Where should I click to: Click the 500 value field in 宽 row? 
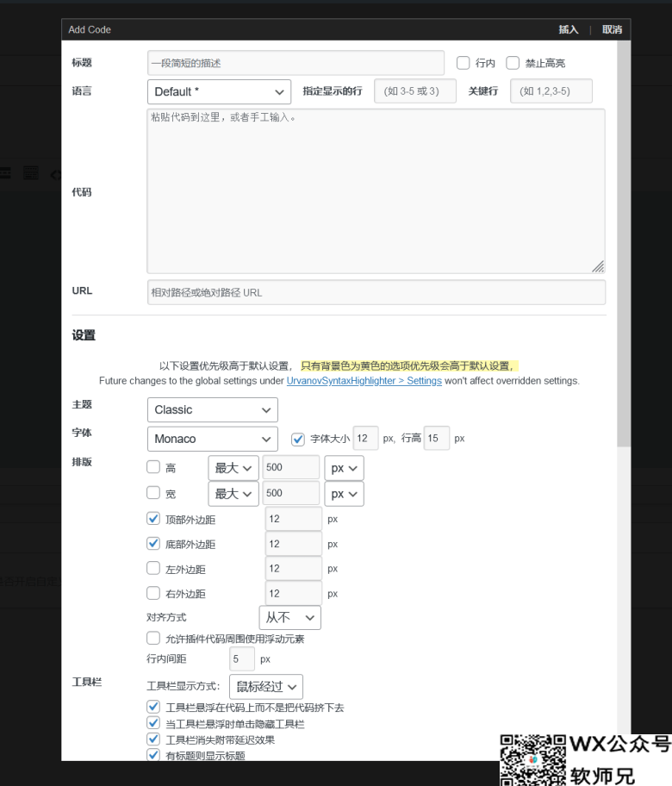[291, 493]
